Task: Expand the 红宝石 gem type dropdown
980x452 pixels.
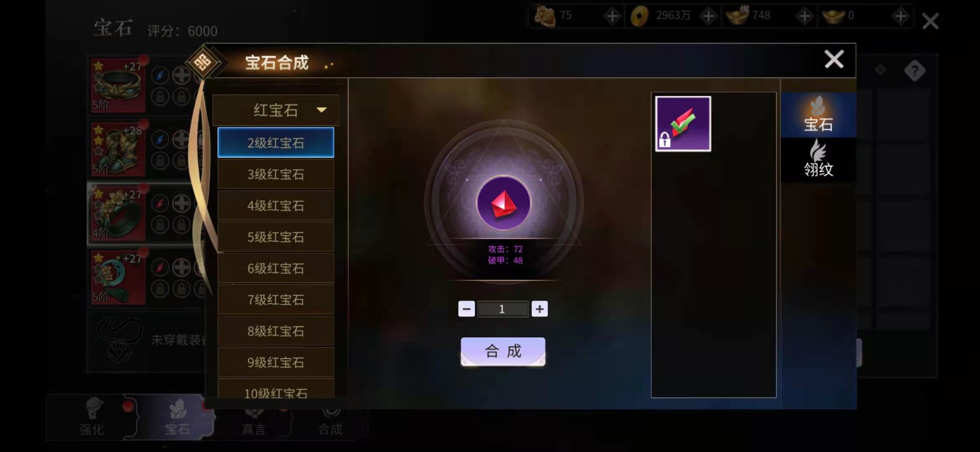Action: pos(276,110)
